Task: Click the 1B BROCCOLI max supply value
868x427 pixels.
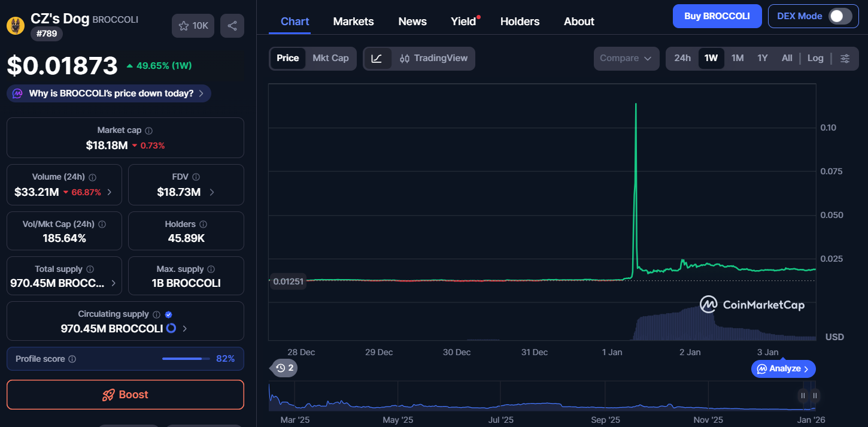Action: pos(186,283)
